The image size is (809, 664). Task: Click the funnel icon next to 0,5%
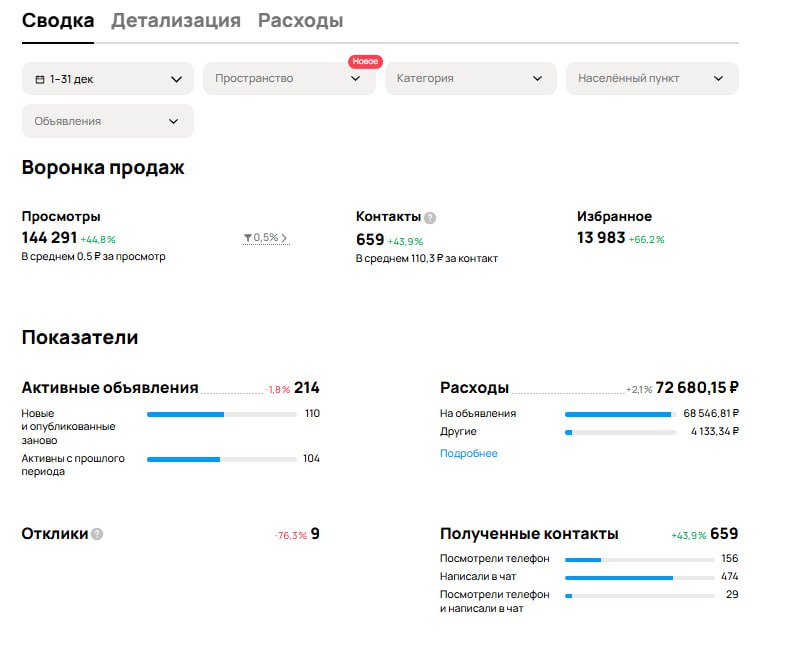click(248, 237)
